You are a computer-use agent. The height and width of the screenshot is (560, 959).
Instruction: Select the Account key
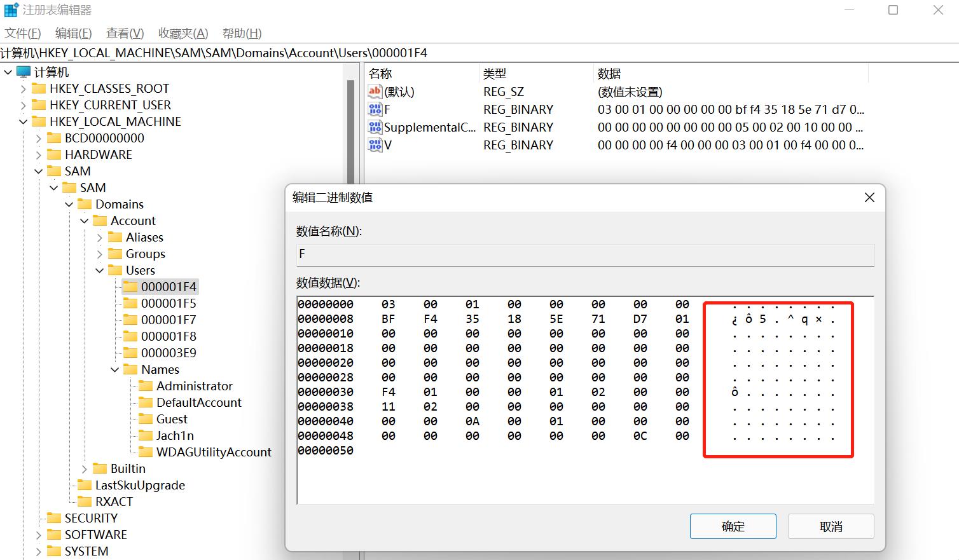click(133, 221)
